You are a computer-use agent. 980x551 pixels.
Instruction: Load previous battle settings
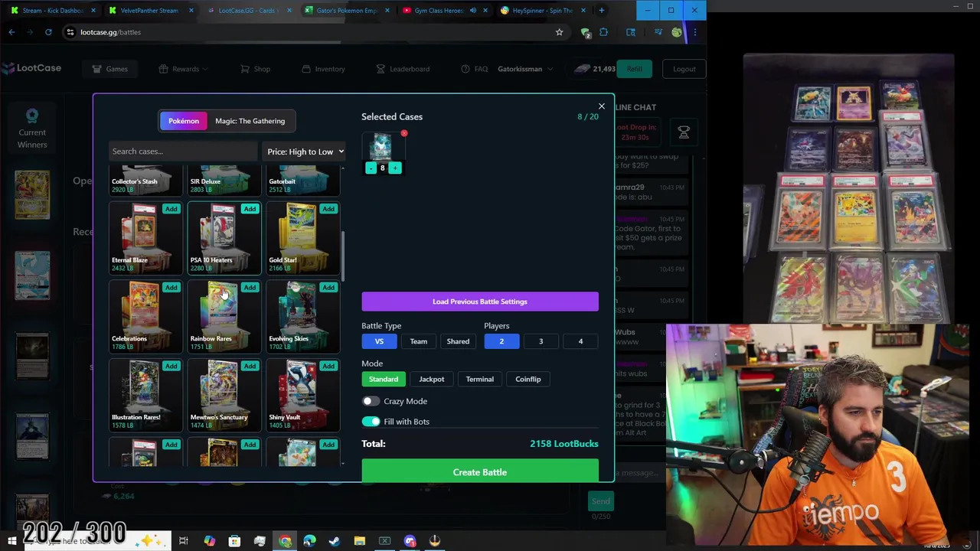click(x=480, y=302)
